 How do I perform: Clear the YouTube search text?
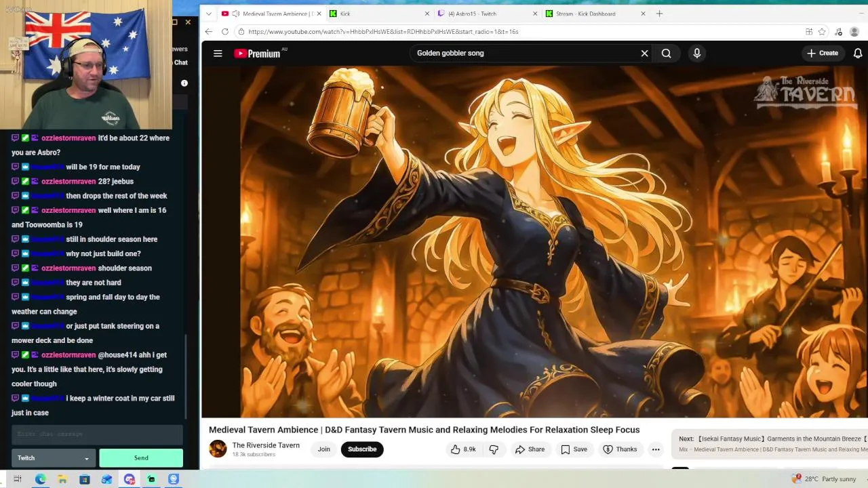pyautogui.click(x=644, y=53)
